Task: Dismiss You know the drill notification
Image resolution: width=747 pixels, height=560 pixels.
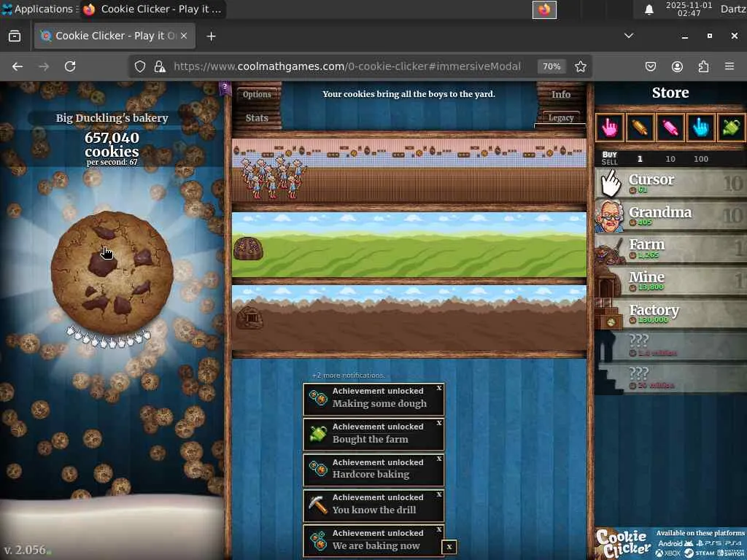Action: [438, 494]
